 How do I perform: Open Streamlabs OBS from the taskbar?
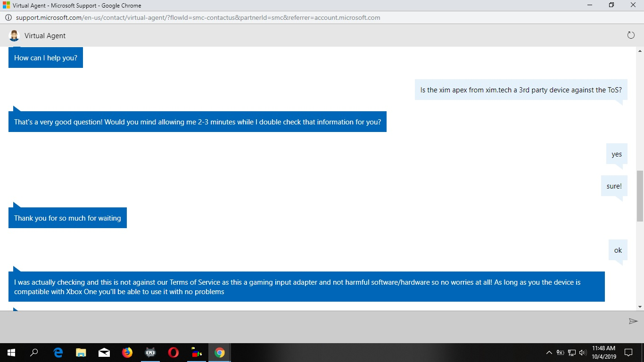pos(150,352)
